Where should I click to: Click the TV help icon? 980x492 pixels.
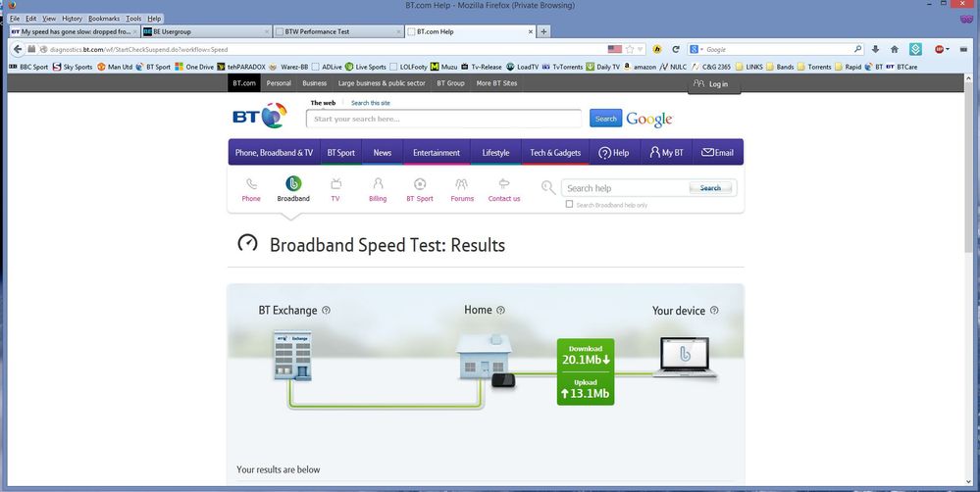click(x=335, y=183)
